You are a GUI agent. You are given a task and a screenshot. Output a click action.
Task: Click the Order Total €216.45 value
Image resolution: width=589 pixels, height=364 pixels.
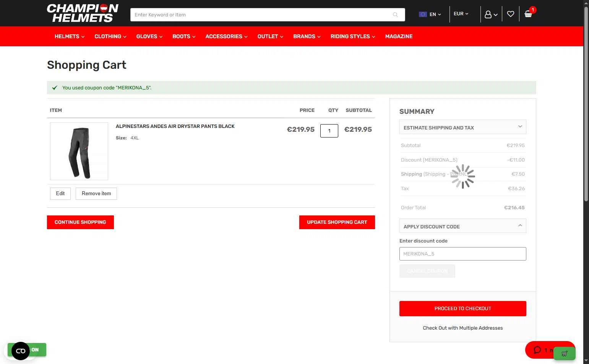(x=514, y=208)
